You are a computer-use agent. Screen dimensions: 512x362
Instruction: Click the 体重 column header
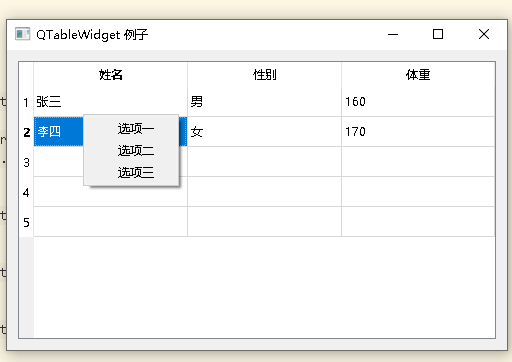(418, 75)
